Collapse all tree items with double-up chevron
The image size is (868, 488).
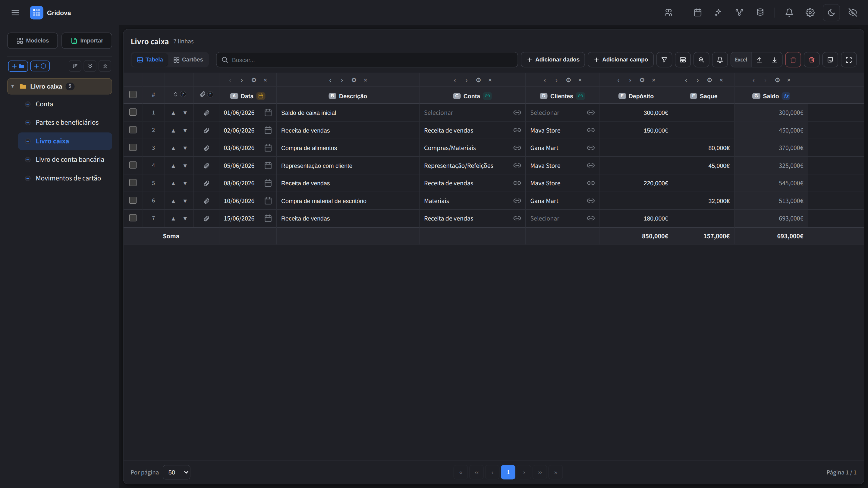point(105,66)
